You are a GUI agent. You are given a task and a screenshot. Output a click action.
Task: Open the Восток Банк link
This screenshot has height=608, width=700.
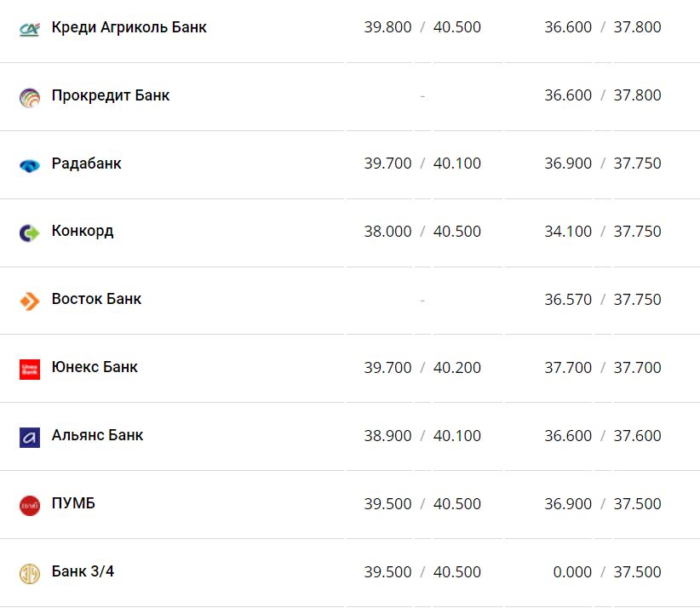96,299
